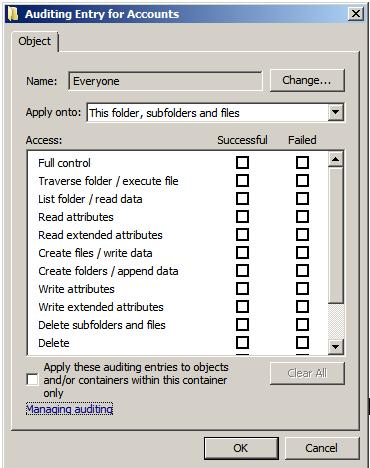Screen dimensions: 370x468
Task: Confirm with the OK button
Action: pos(241,448)
